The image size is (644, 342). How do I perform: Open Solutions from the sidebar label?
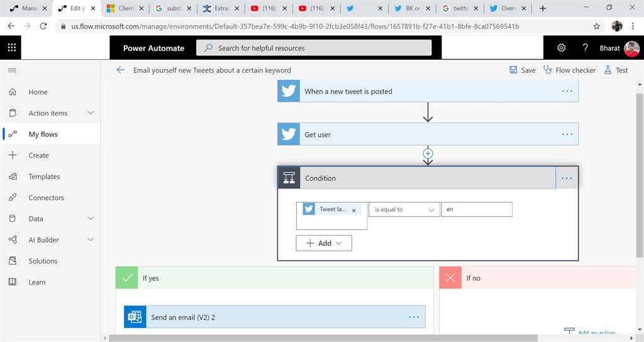[43, 261]
